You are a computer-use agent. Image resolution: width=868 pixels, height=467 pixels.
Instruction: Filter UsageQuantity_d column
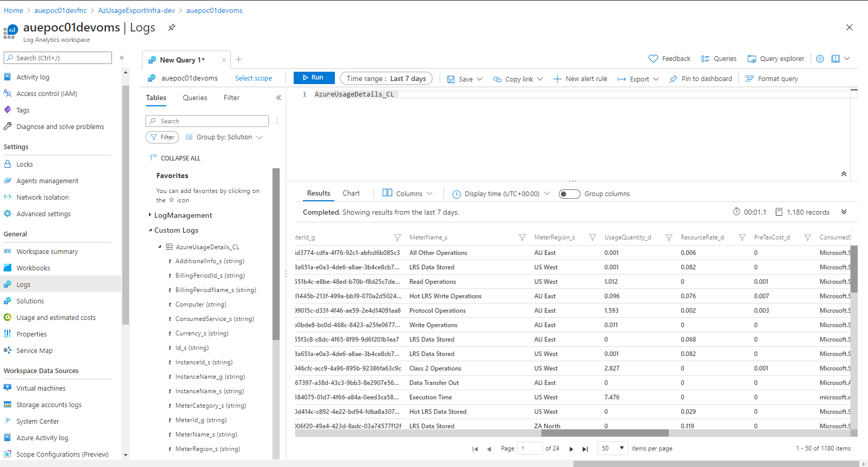click(x=669, y=237)
